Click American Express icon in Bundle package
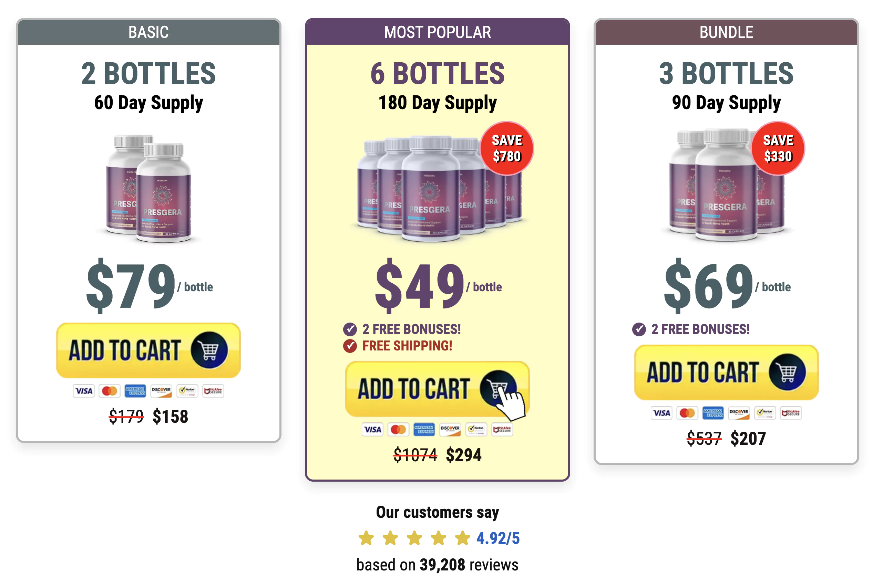This screenshot has height=588, width=873. pos(713,413)
